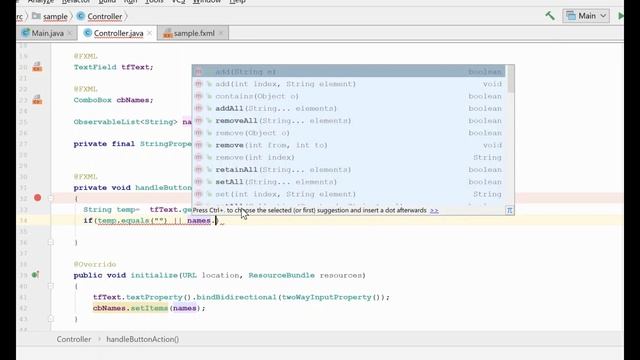Pick addAll(String... elements) from the popup
This screenshot has height=360, width=640.
point(349,108)
